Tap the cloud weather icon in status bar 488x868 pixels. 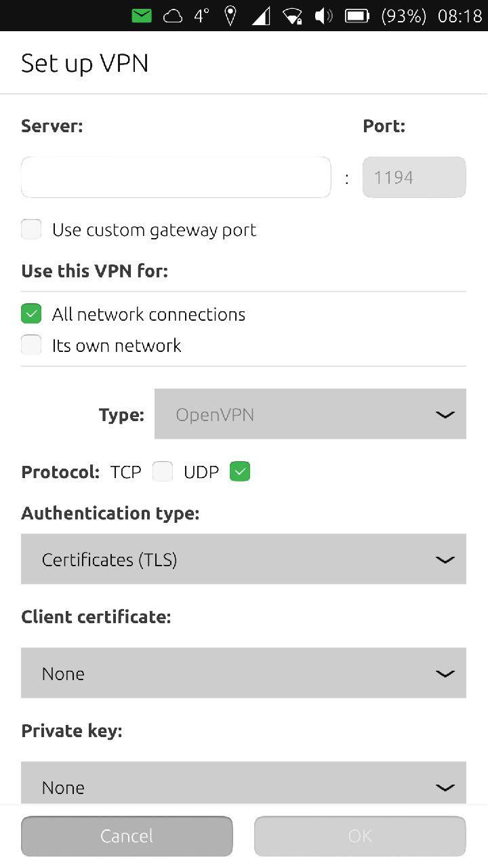pyautogui.click(x=173, y=16)
